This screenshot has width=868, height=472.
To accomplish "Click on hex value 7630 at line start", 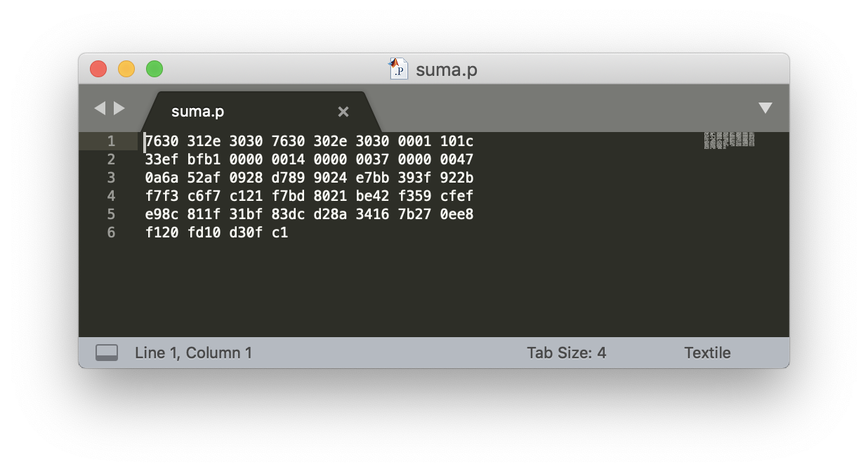I will [162, 141].
